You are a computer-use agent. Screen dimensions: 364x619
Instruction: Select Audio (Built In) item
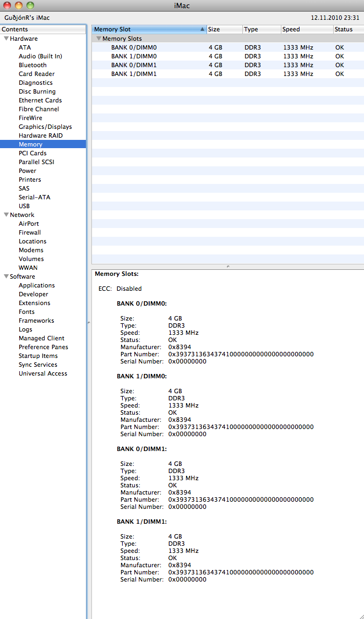[40, 57]
